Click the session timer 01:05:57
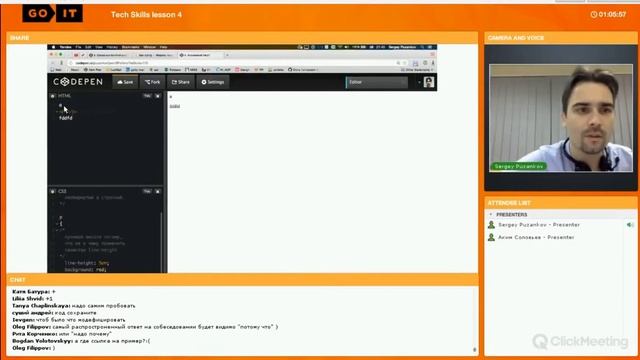 tap(612, 14)
